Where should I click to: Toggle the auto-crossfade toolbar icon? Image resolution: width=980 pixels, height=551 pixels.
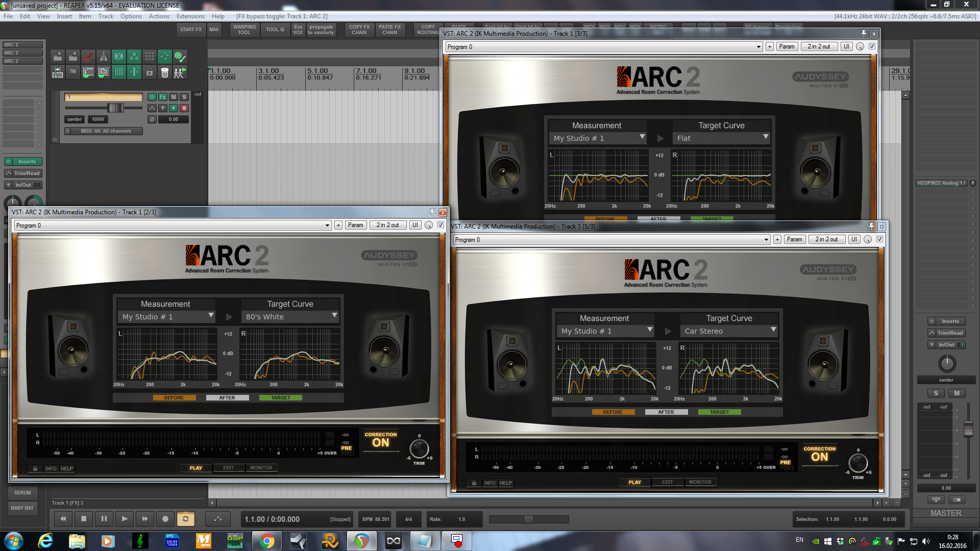[x=119, y=57]
